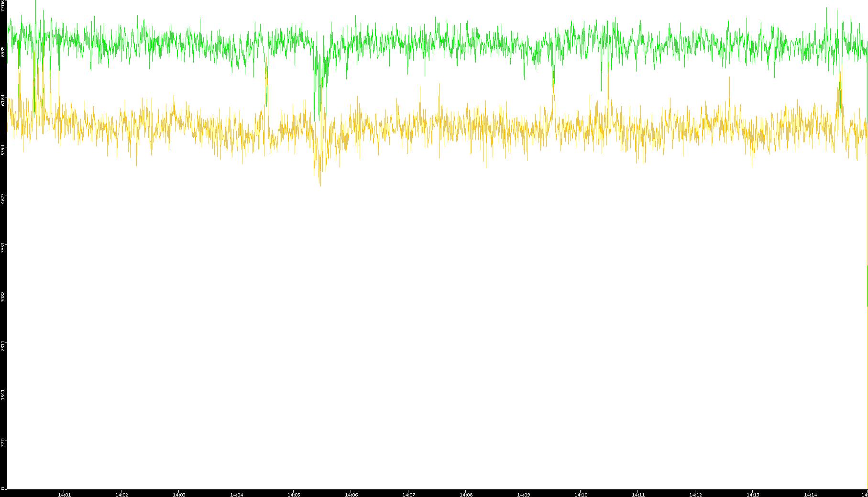Select the 14:10 time axis label

click(581, 495)
